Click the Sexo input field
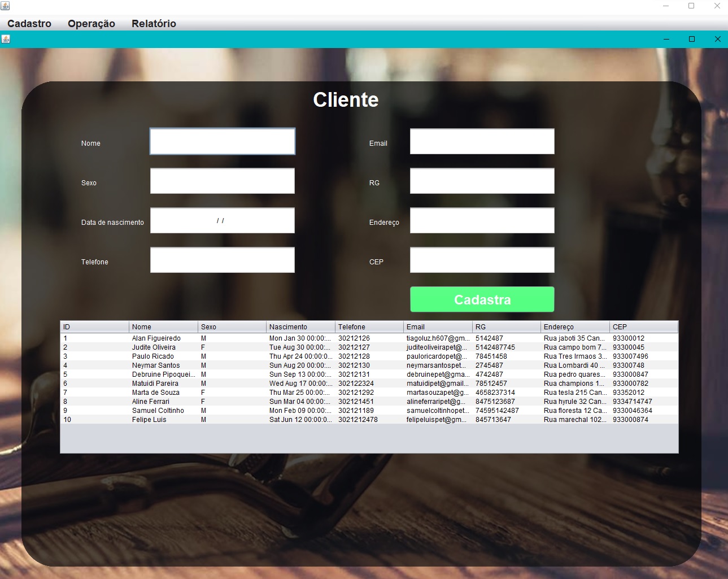Screen dimensions: 728x579 [x=222, y=181]
